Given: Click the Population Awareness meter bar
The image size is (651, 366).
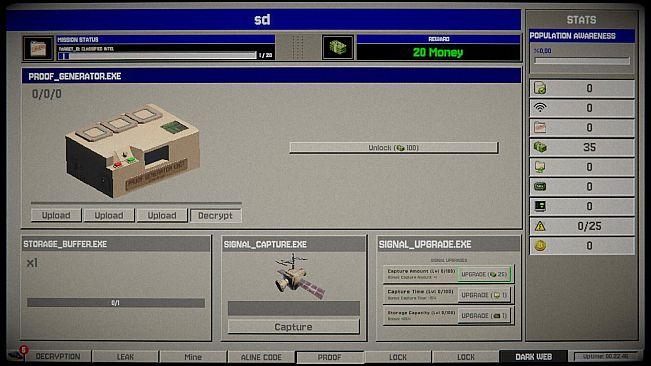Looking at the screenshot, I should (x=582, y=61).
